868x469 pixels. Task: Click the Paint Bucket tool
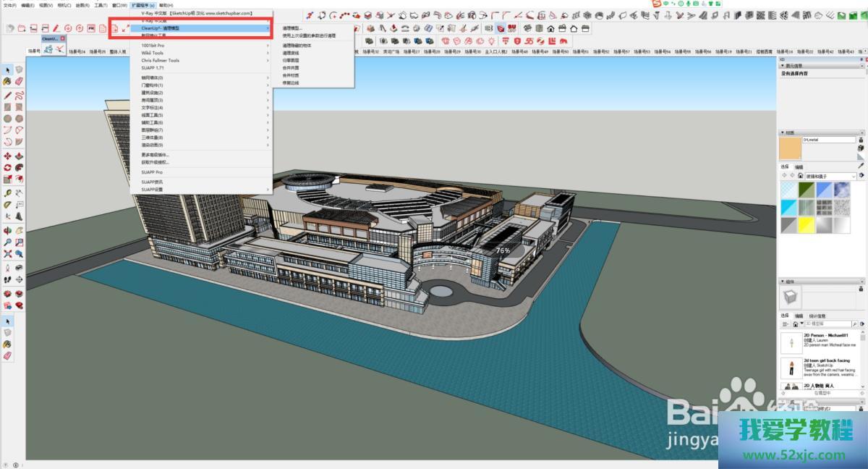[8, 83]
